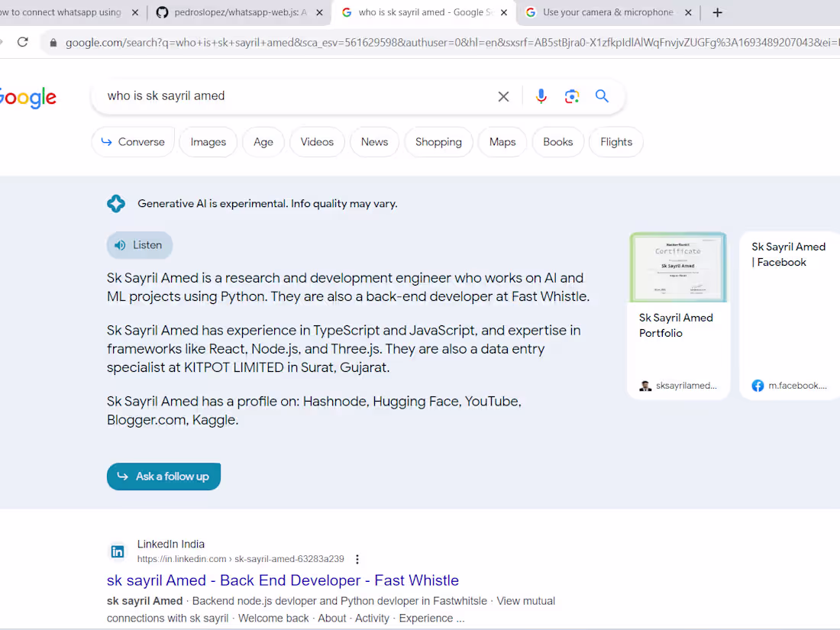Select the Images filter
The width and height of the screenshot is (840, 630).
coord(208,142)
